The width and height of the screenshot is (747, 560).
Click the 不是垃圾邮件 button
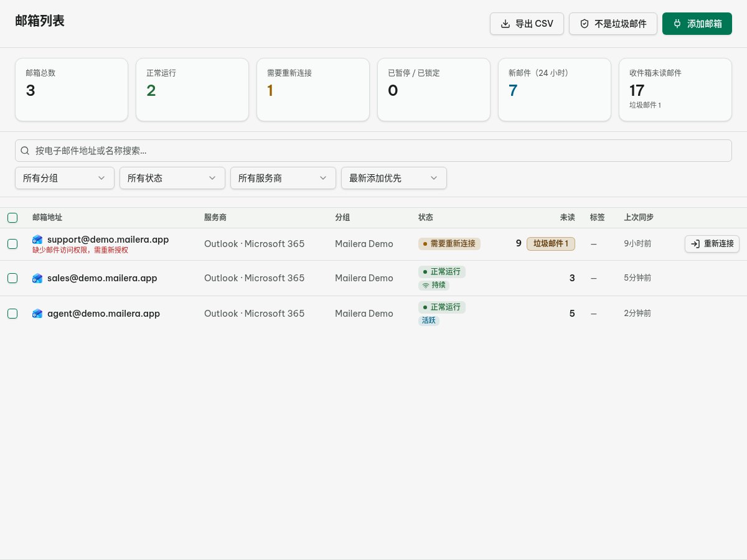[613, 24]
